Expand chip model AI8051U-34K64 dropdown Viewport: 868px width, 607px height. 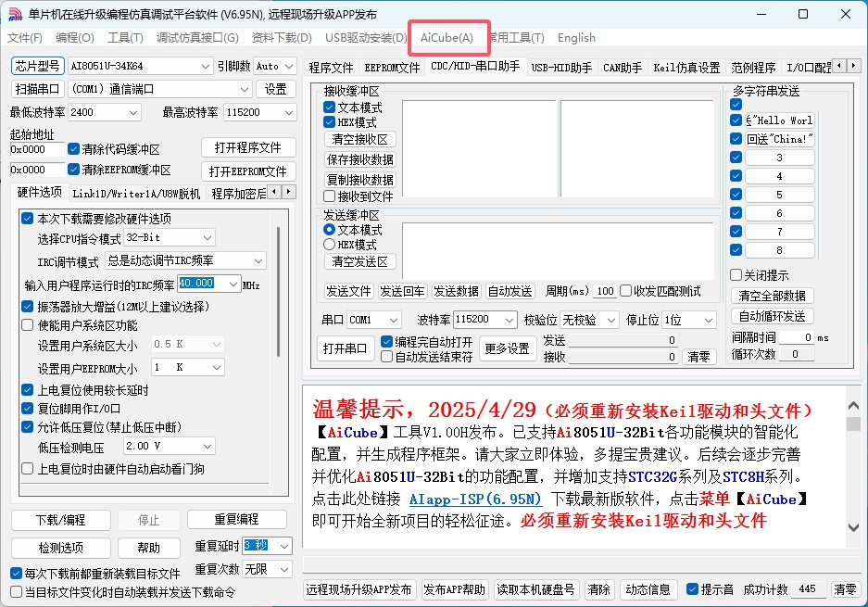click(206, 66)
